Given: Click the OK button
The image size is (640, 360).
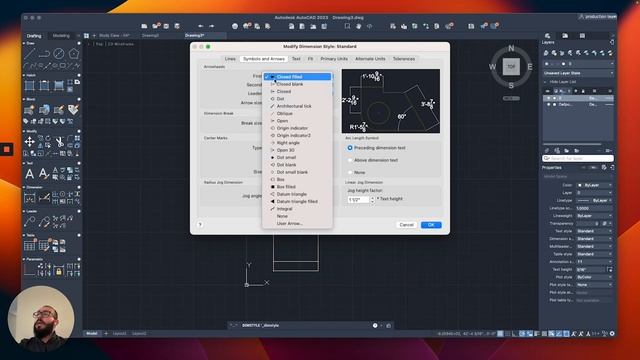Looking at the screenshot, I should pyautogui.click(x=431, y=225).
